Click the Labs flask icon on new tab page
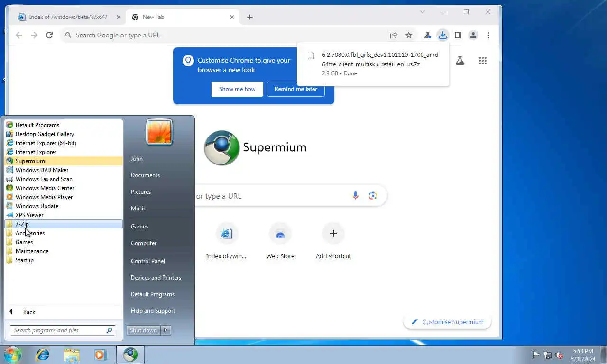607x364 pixels. (x=460, y=61)
